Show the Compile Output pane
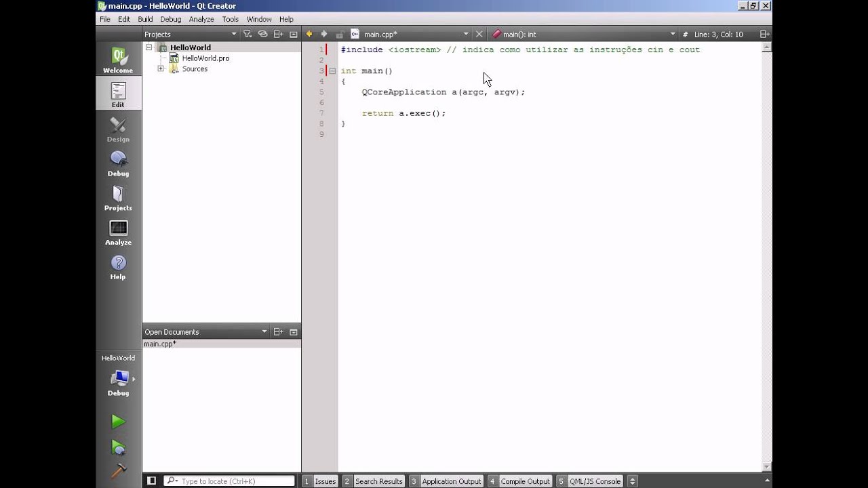Viewport: 868px width, 488px height. [x=519, y=481]
